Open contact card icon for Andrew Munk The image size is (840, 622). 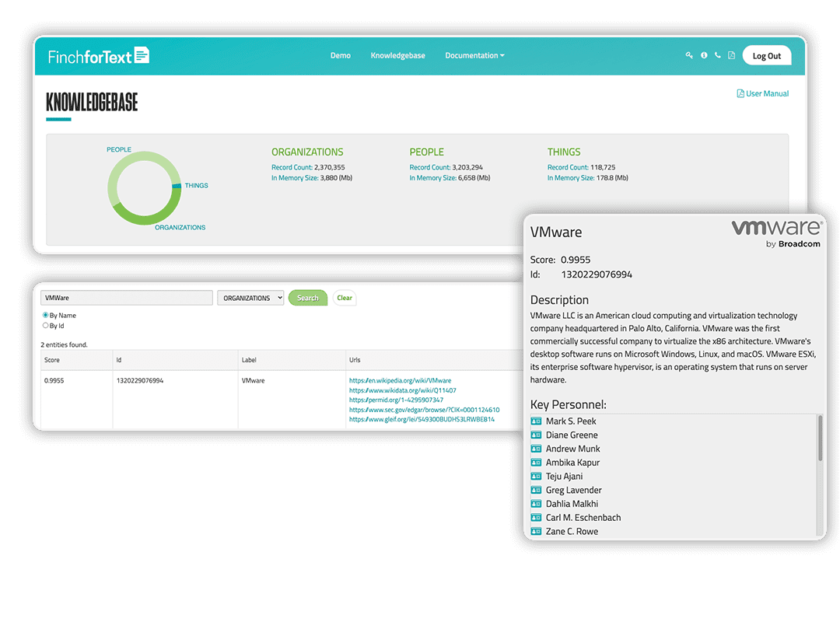point(536,449)
